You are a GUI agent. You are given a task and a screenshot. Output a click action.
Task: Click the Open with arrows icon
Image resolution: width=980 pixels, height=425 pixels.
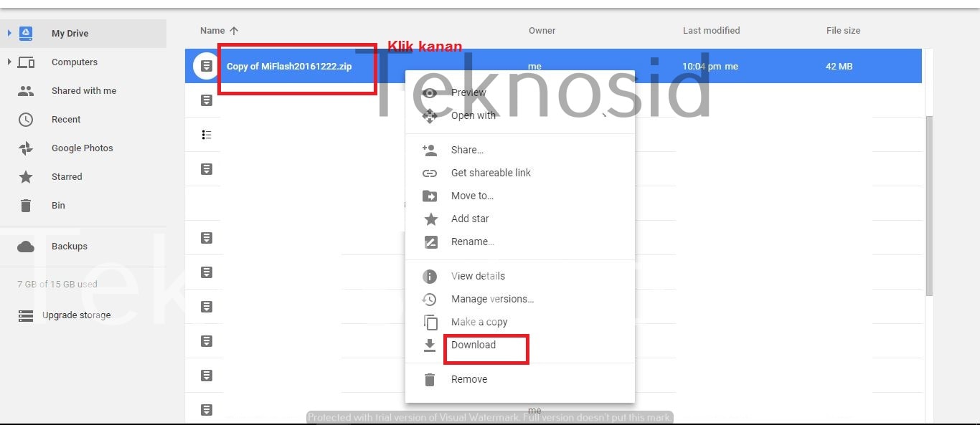tap(430, 116)
